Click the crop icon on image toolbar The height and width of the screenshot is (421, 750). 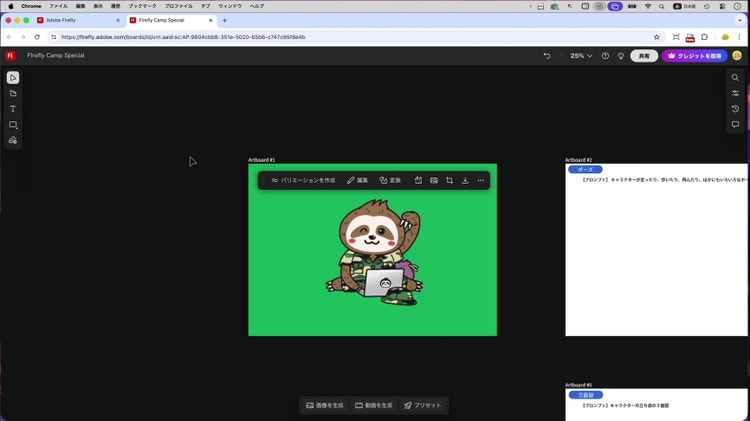(x=449, y=181)
